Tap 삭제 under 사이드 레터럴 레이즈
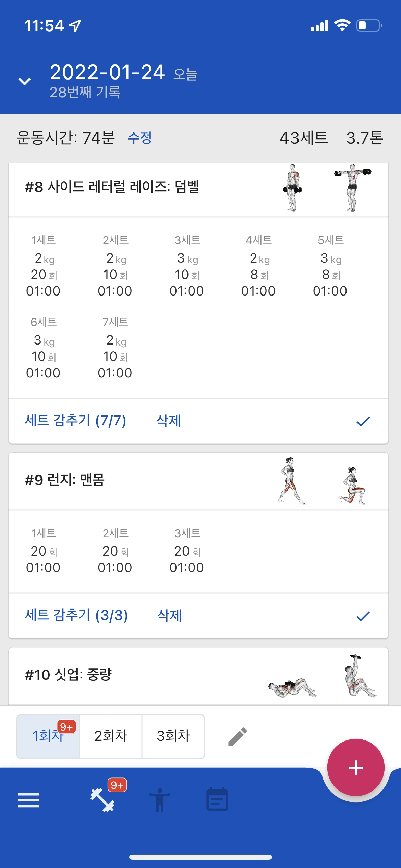The width and height of the screenshot is (401, 868). 168,421
